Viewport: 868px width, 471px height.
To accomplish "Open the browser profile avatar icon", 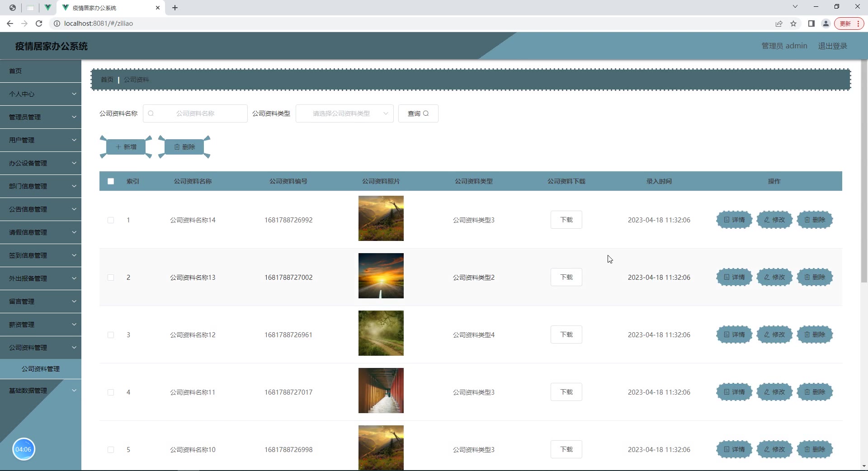I will click(826, 24).
